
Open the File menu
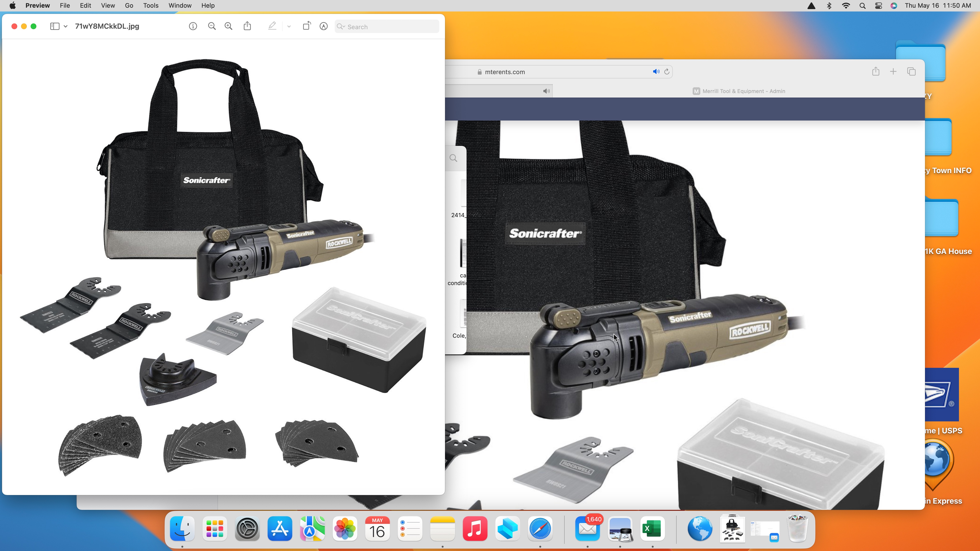pos(65,6)
